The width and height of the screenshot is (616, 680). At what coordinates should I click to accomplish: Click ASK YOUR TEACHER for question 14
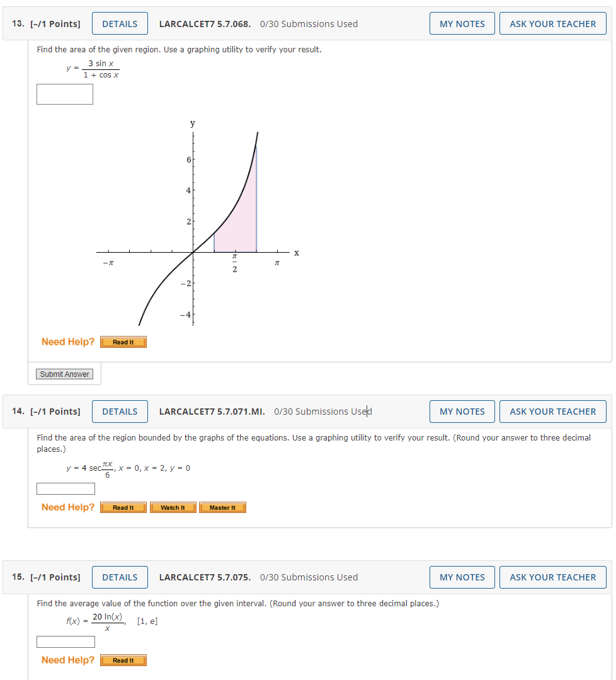[552, 412]
